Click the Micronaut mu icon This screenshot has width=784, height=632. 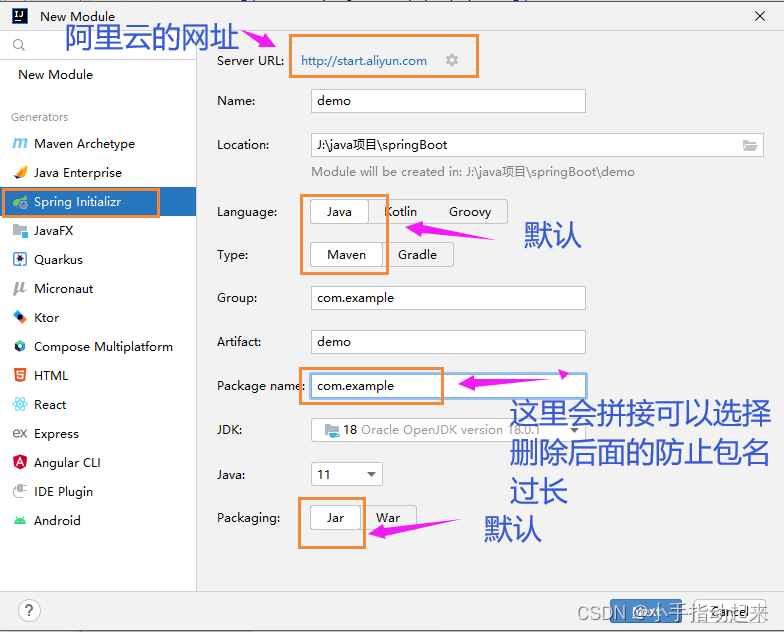20,288
